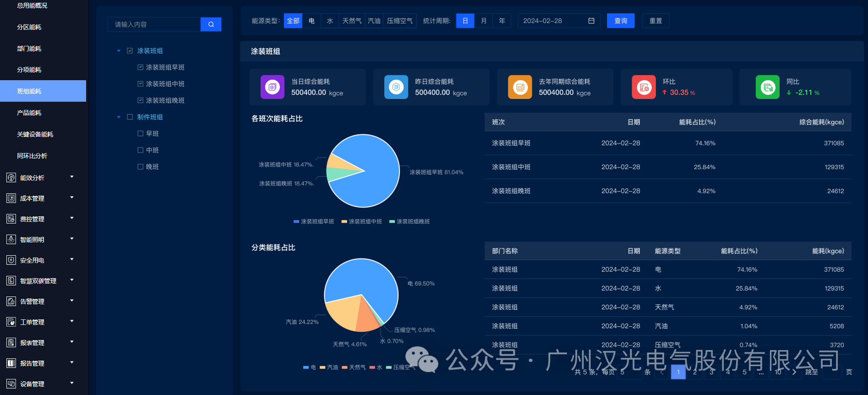Tick the 早班 checkbox under 制件班组
Image resolution: width=868 pixels, height=395 pixels.
141,134
